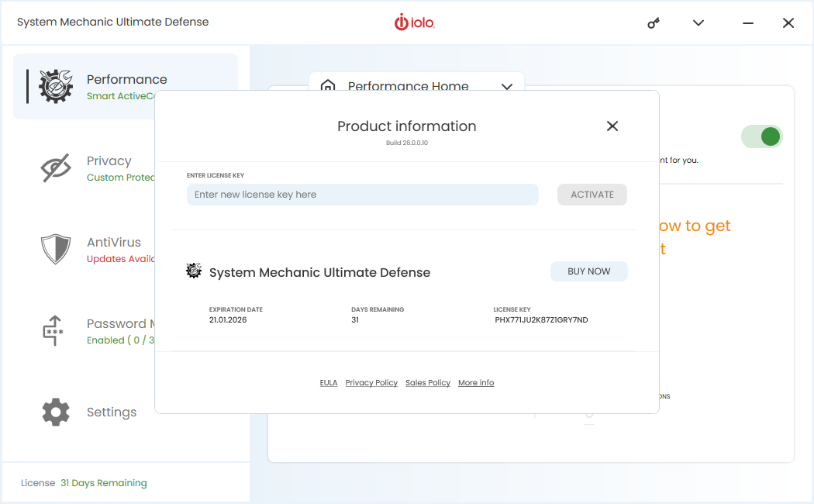Click license key PHX771JU2K87Z1GRY7ND

[541, 319]
